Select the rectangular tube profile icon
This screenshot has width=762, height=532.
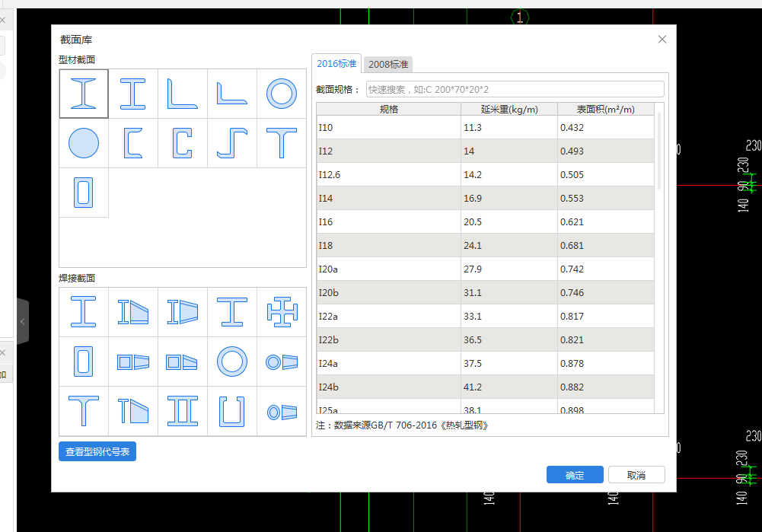84,193
